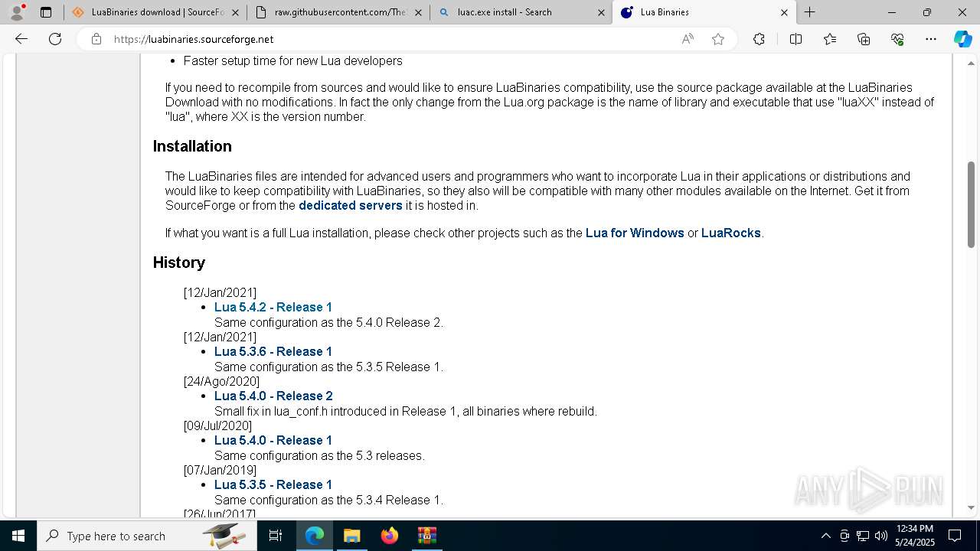Screen dimensions: 980x551
Task: Activate the Read aloud icon
Action: point(688,39)
